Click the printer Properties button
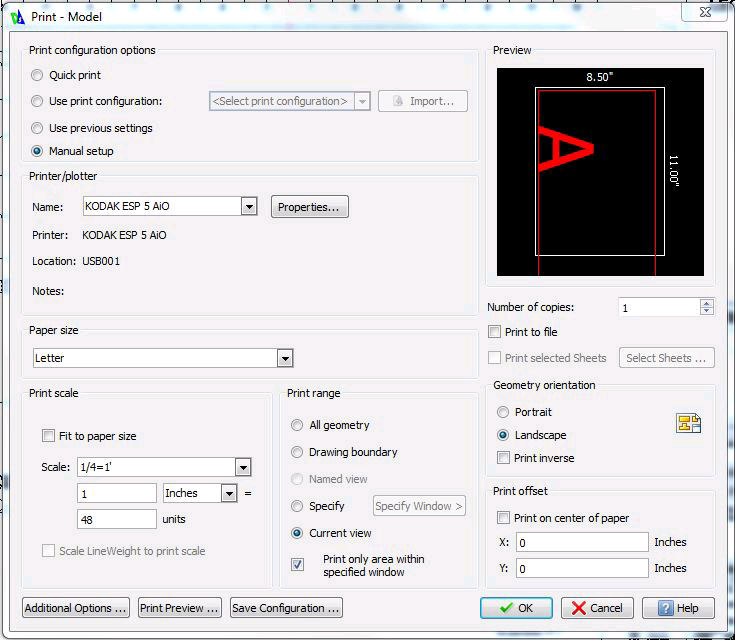 [x=309, y=207]
